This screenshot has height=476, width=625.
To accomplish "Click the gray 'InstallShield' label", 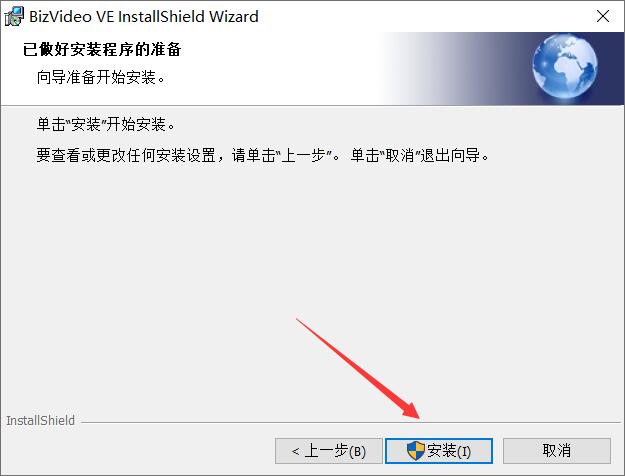I will 40,420.
